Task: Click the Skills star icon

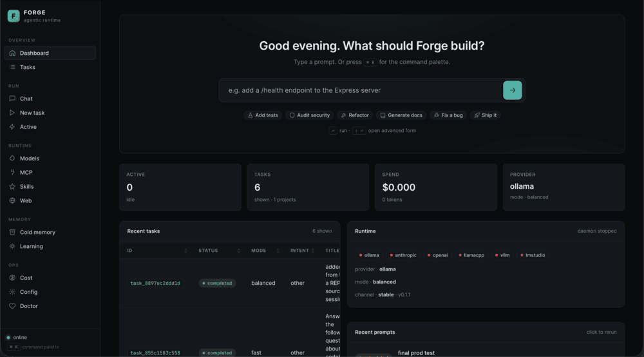Action: pos(12,186)
